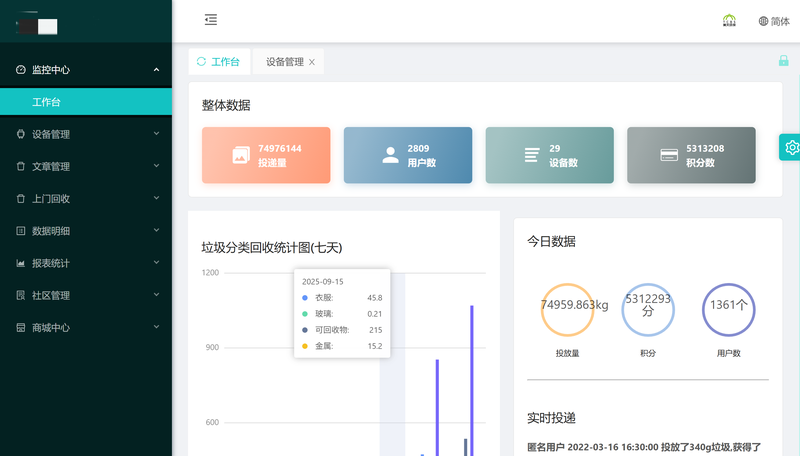Viewport: 800px width, 456px height.
Task: Expand the 设备管理 sidebar chevron
Action: click(x=156, y=134)
